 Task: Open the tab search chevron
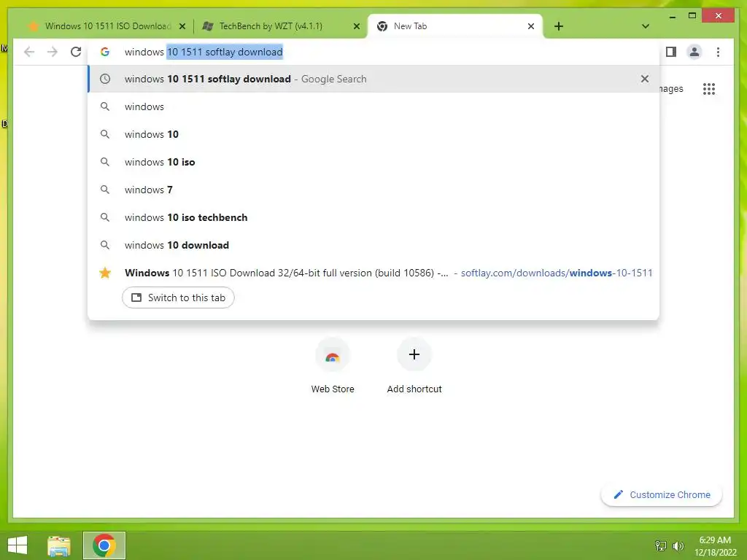point(646,26)
